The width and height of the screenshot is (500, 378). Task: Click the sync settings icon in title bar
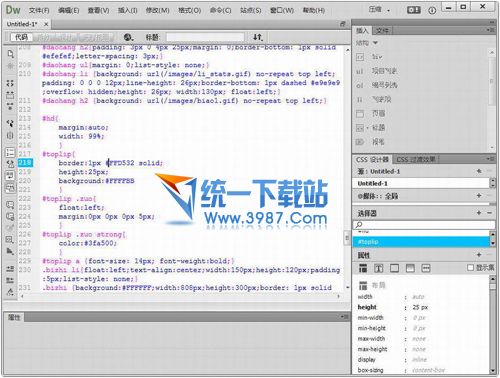(414, 10)
